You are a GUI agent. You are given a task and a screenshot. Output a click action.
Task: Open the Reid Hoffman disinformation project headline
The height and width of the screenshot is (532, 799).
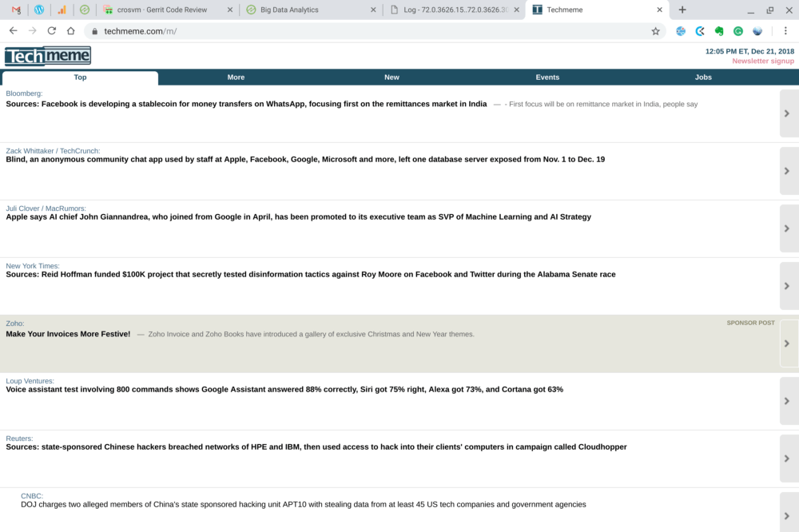click(x=311, y=275)
